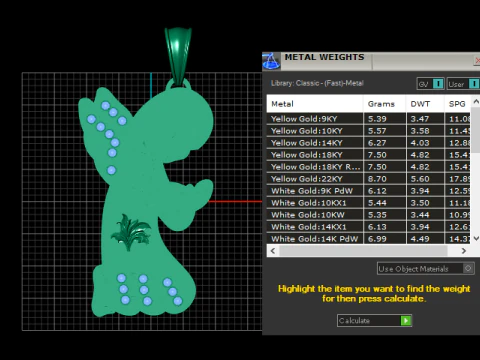This screenshot has height=360, width=480.
Task: Click the horizontal scrollbar thumb
Action: 363,251
